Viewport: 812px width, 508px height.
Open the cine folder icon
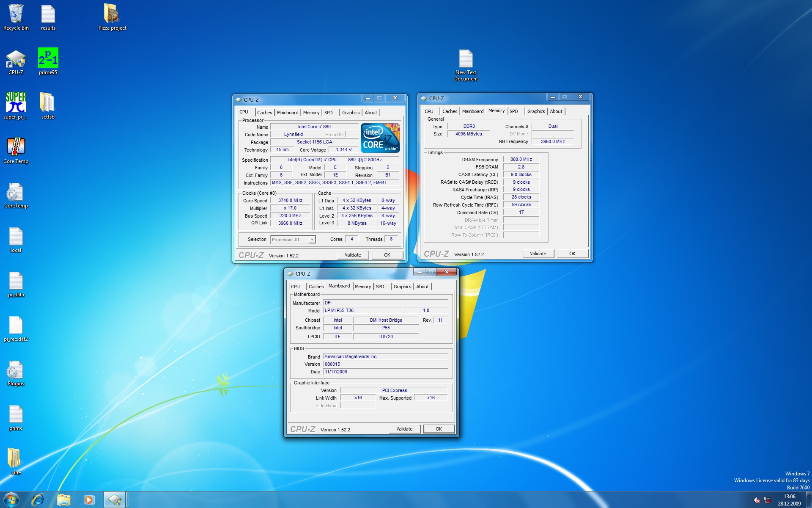pyautogui.click(x=16, y=462)
